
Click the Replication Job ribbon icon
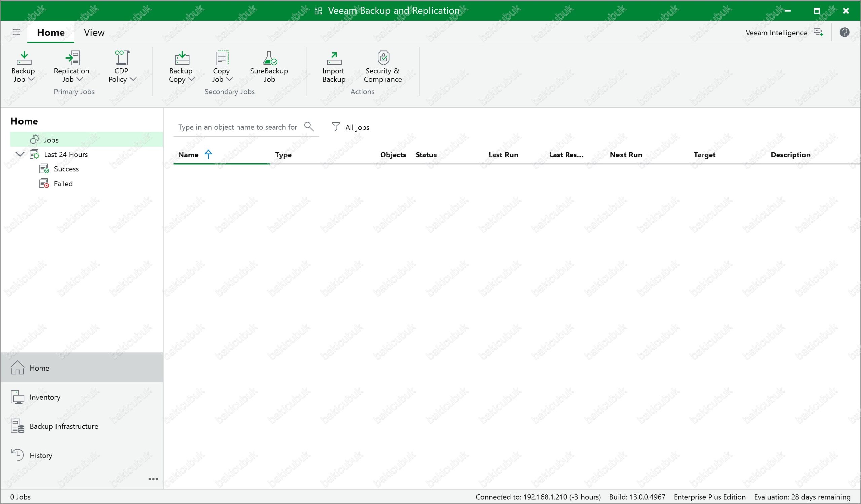(x=72, y=59)
